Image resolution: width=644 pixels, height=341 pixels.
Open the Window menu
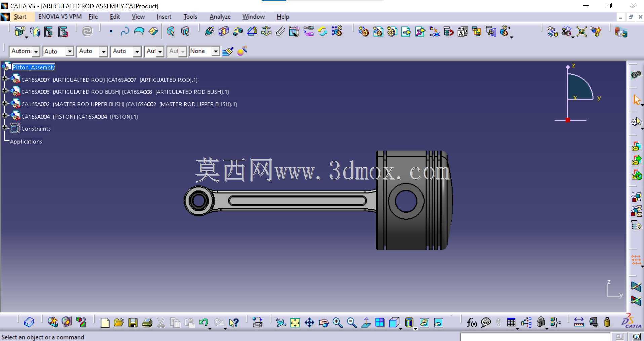click(253, 17)
